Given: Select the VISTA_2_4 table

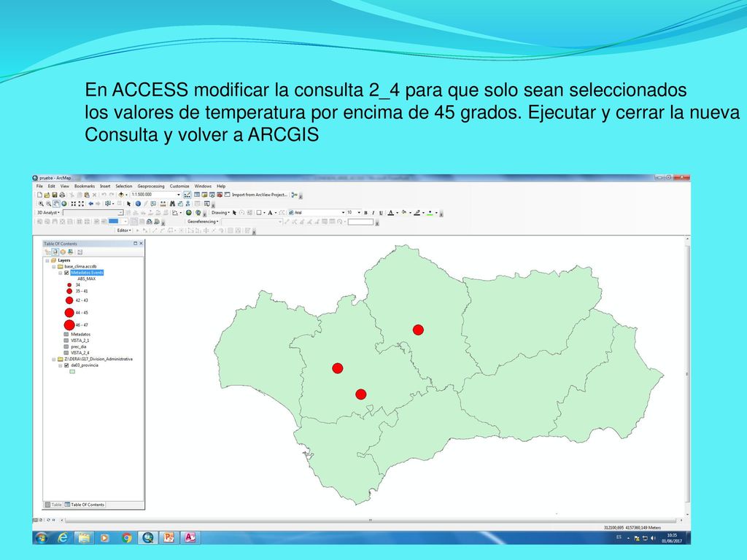Looking at the screenshot, I should 80,353.
